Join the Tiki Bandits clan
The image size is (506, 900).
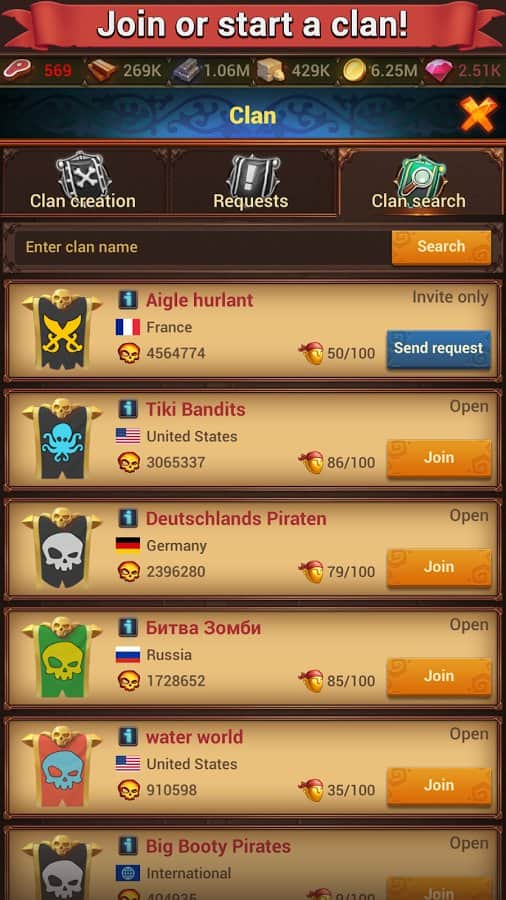point(439,458)
